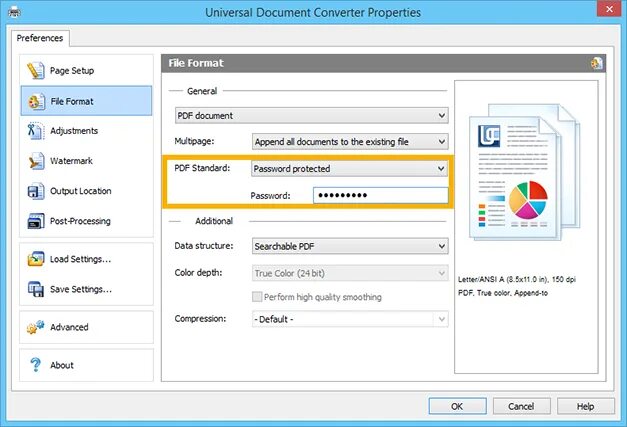The width and height of the screenshot is (627, 427).
Task: Click the Adjustments scissors icon
Action: pos(35,131)
